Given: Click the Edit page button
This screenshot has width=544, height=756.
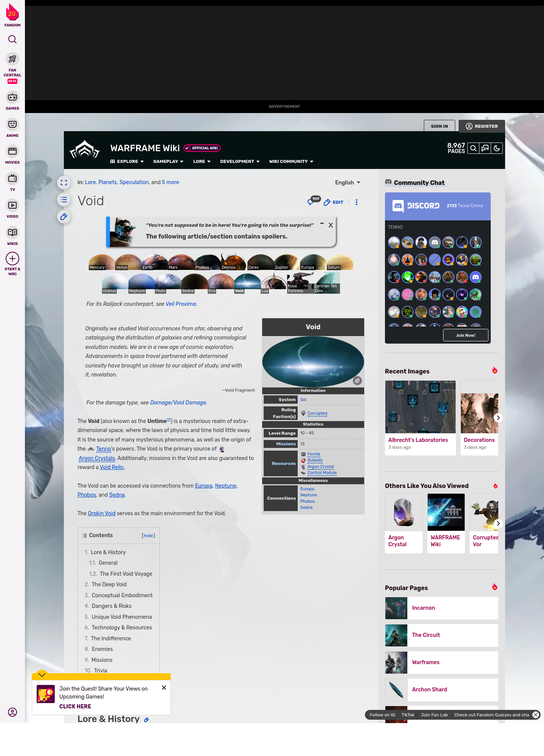Looking at the screenshot, I should pyautogui.click(x=334, y=202).
